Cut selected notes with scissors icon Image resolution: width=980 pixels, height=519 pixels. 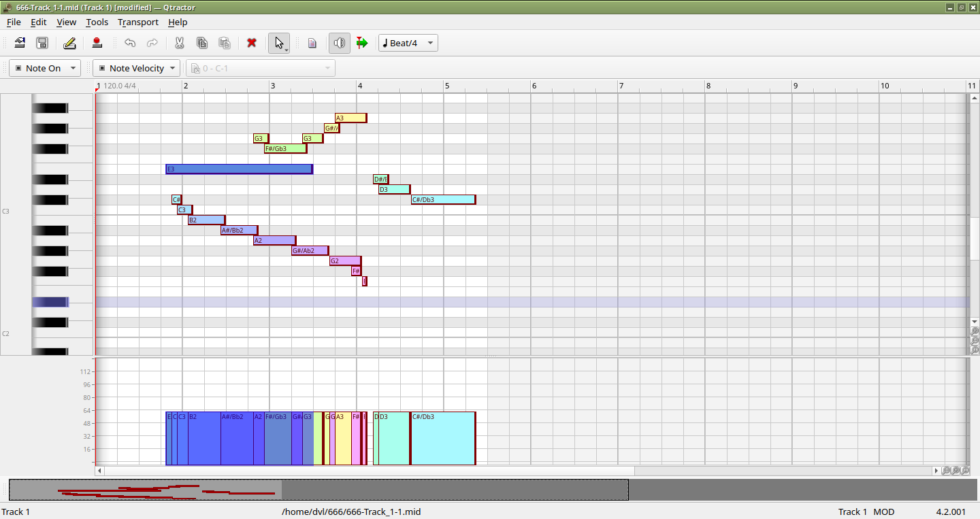click(x=180, y=43)
